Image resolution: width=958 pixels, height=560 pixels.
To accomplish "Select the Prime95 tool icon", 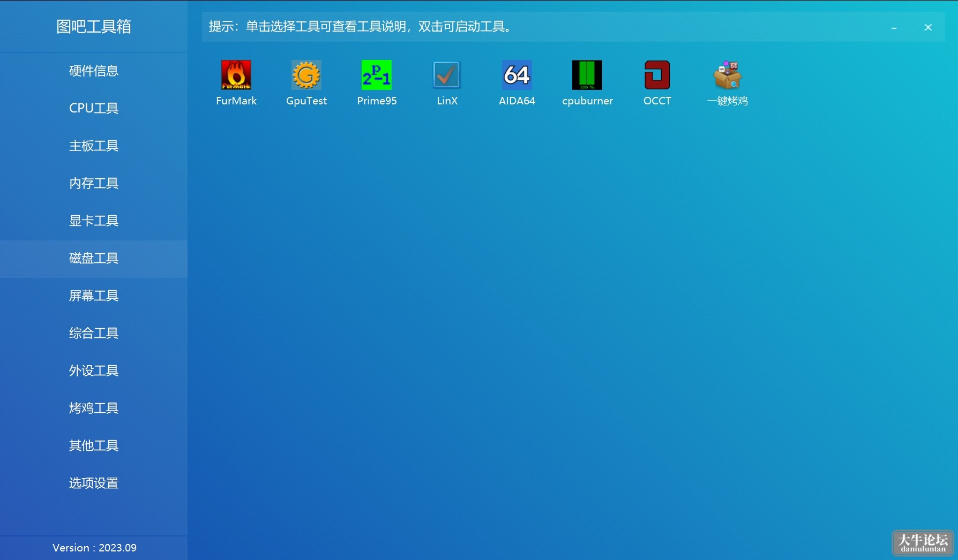I will pyautogui.click(x=377, y=75).
